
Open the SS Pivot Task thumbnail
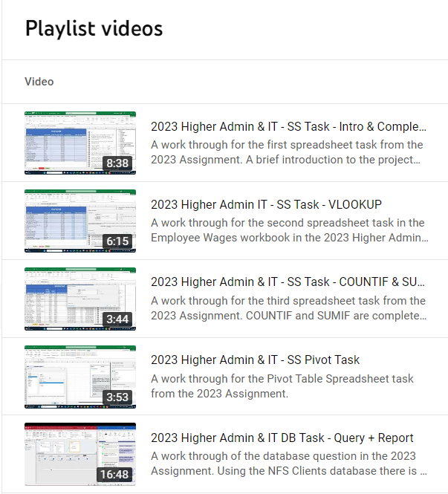pyautogui.click(x=80, y=377)
